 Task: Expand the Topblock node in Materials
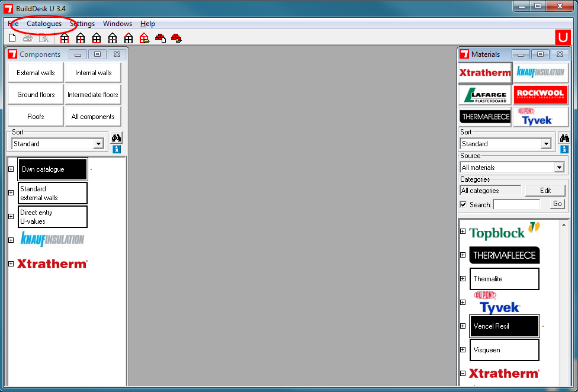coord(463,232)
